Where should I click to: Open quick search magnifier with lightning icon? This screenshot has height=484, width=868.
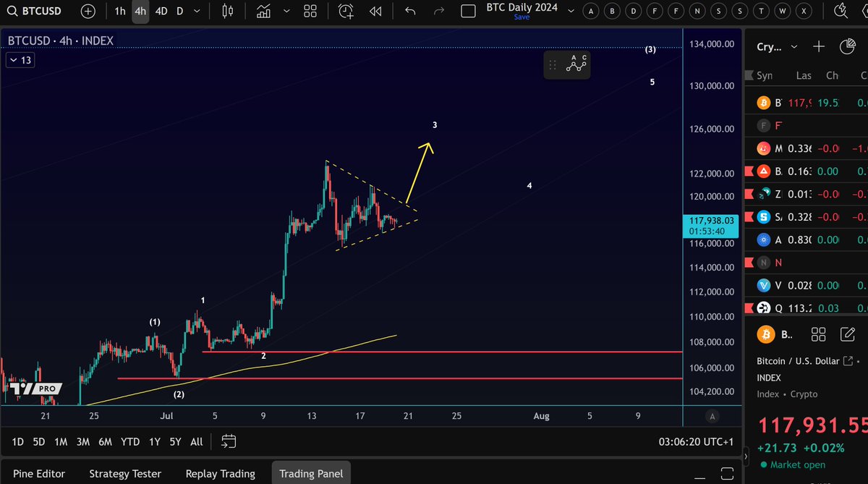841,11
